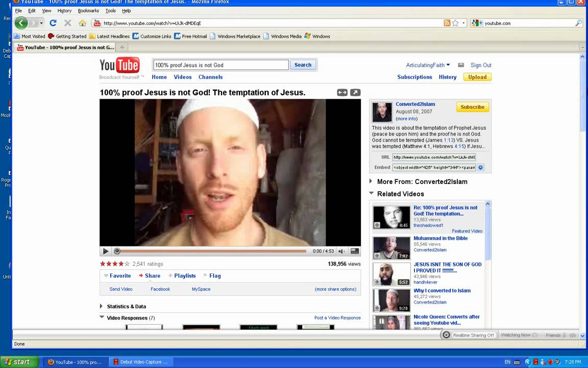This screenshot has width=588, height=368.
Task: Click the YouTube Search button
Action: pos(303,64)
